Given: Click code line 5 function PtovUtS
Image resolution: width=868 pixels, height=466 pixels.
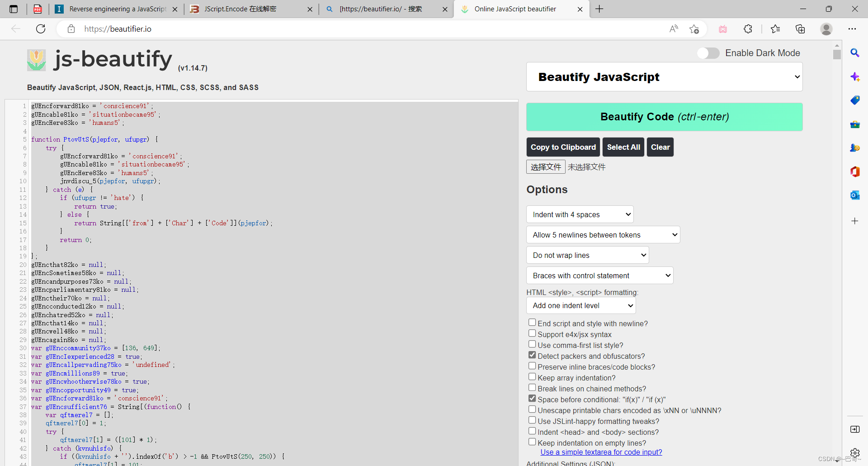Looking at the screenshot, I should click(94, 139).
